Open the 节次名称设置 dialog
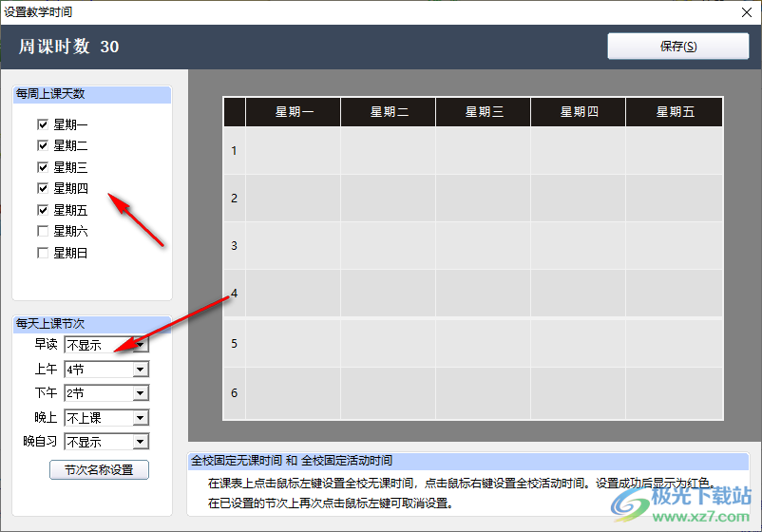 (x=99, y=470)
